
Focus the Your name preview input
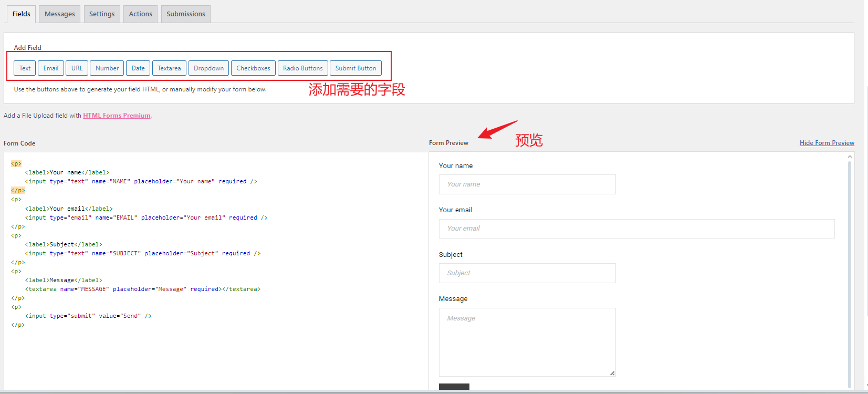[x=527, y=184]
